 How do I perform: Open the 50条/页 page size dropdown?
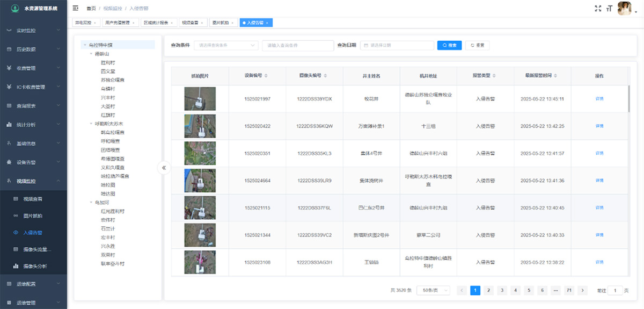[x=433, y=290]
